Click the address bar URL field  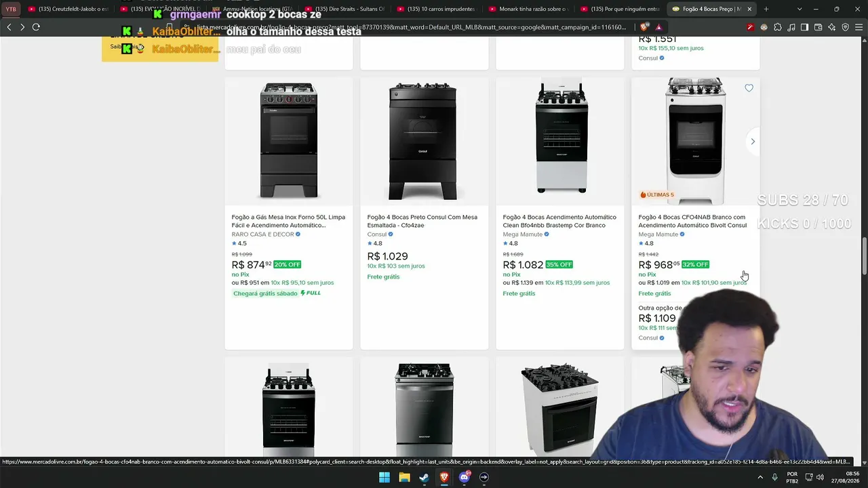(414, 27)
